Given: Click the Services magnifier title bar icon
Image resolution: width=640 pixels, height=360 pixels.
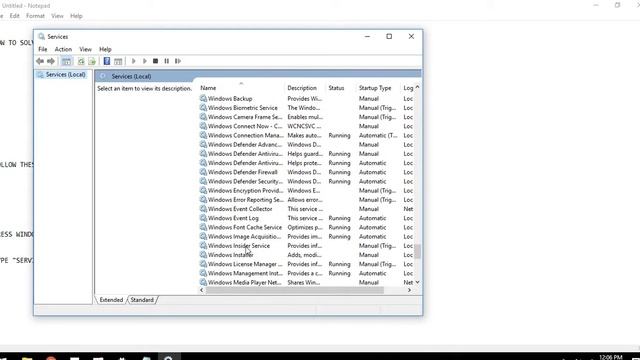Looking at the screenshot, I should coord(41,37).
